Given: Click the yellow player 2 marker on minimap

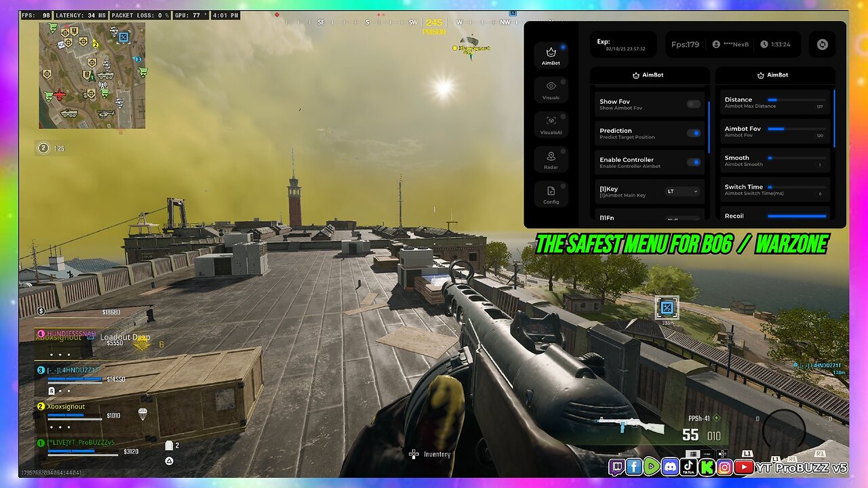Looking at the screenshot, I should [x=96, y=45].
